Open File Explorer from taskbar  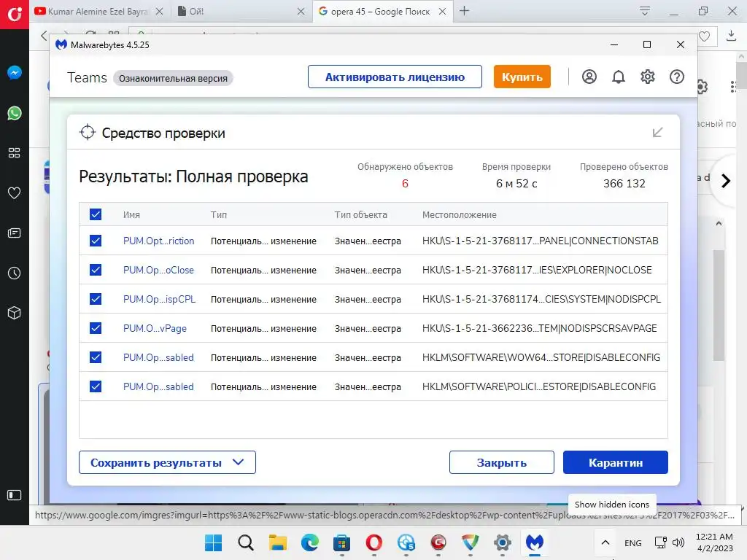click(277, 542)
